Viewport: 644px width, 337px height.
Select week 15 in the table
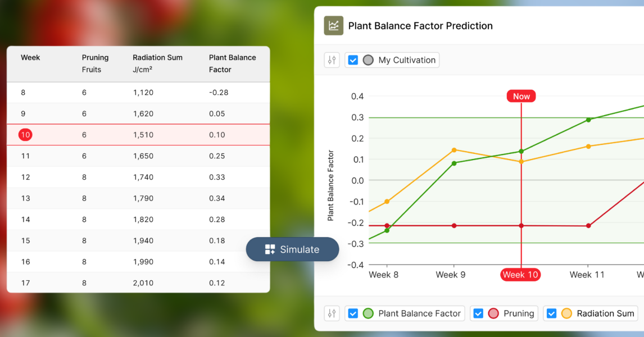(x=25, y=240)
